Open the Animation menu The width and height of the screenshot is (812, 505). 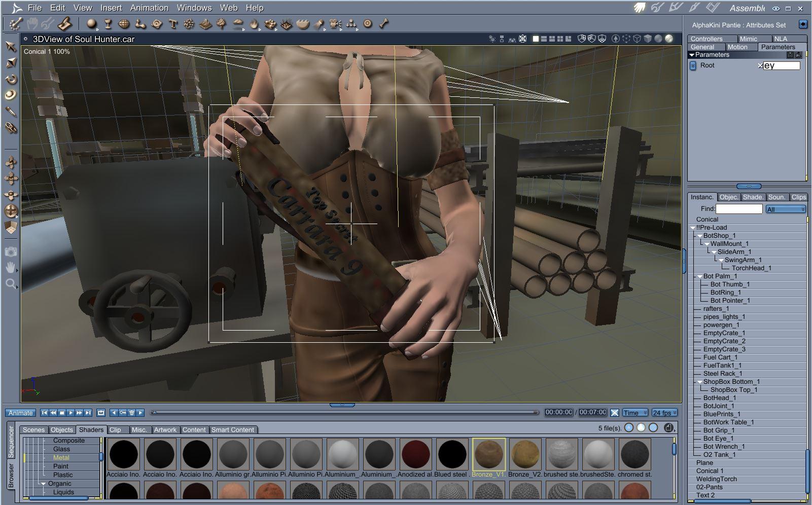149,8
